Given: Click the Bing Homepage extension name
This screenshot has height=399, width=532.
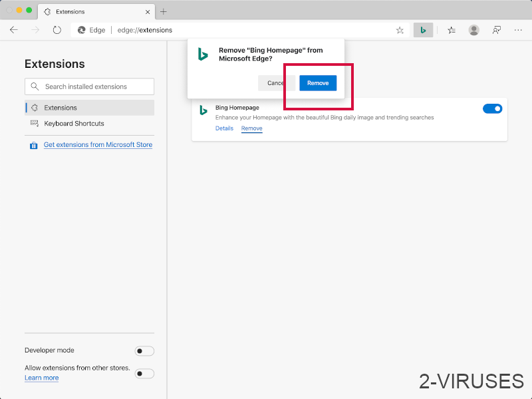Looking at the screenshot, I should pyautogui.click(x=237, y=108).
